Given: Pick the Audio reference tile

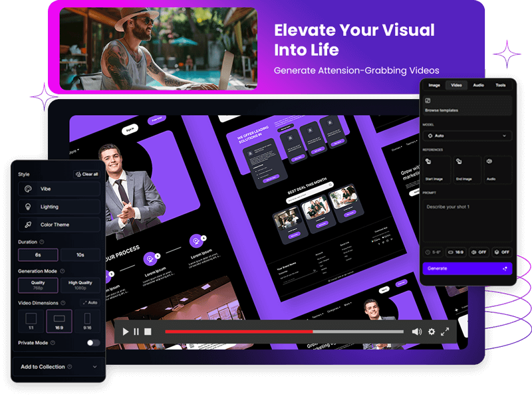Looking at the screenshot, I should (497, 169).
